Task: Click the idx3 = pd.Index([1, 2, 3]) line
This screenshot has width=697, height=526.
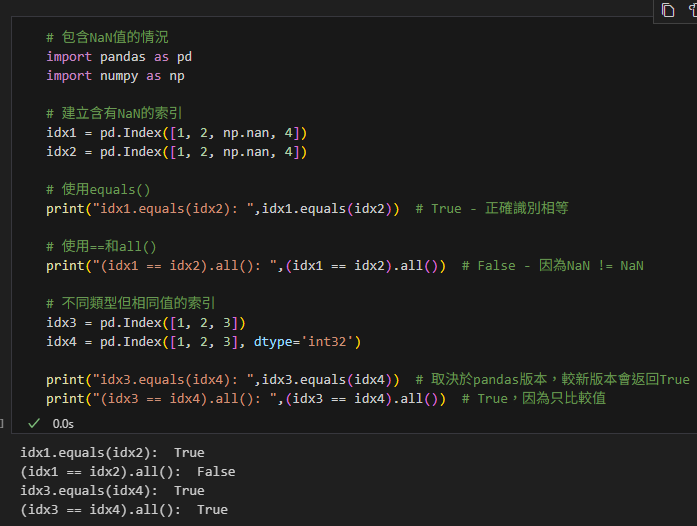Action: 146,323
